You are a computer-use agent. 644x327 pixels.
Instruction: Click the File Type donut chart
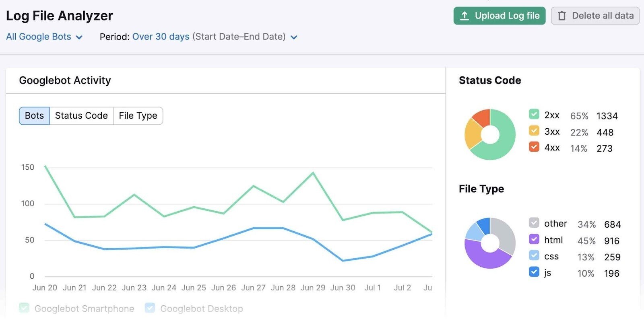click(490, 243)
